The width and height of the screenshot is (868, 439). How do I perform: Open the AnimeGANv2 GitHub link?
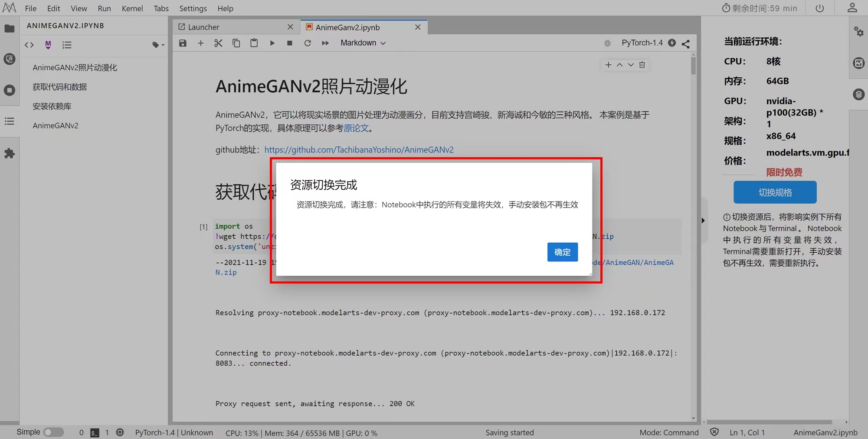[359, 149]
